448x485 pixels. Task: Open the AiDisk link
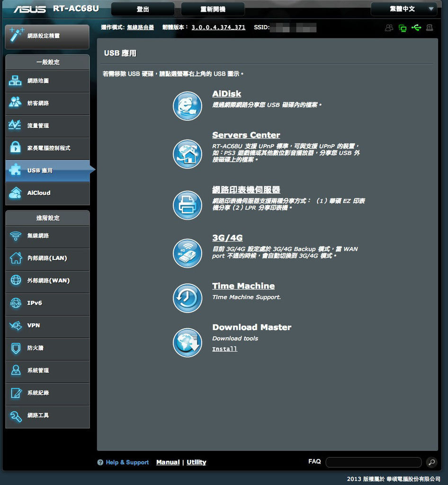coord(227,94)
